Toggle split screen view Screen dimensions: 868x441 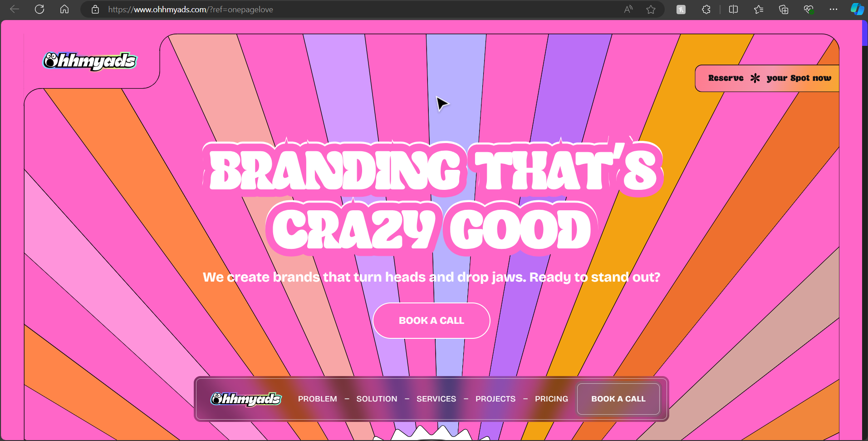733,10
